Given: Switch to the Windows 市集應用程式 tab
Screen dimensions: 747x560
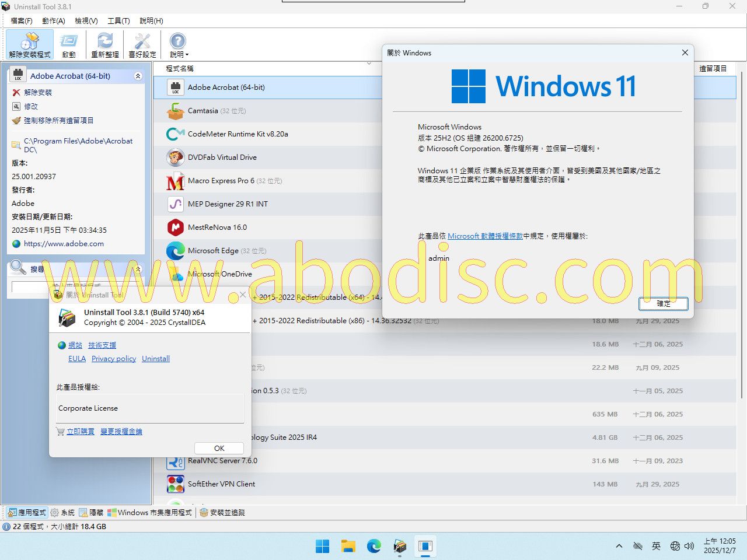Looking at the screenshot, I should (150, 513).
